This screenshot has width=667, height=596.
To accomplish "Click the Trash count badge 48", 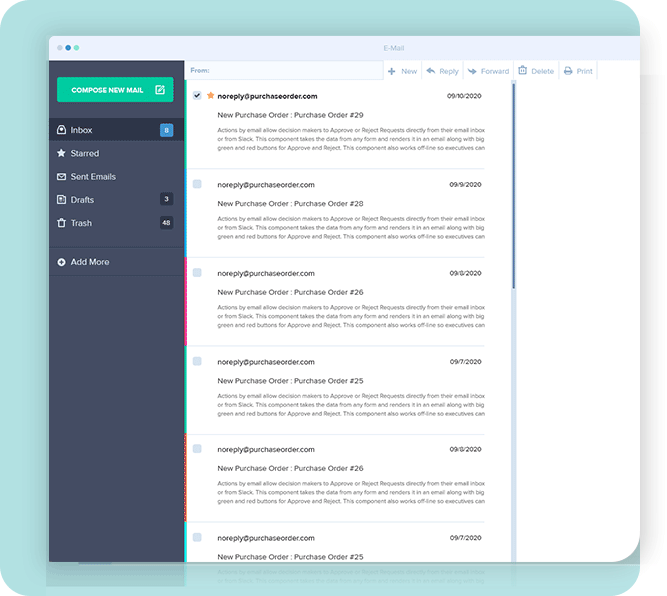I will (166, 222).
